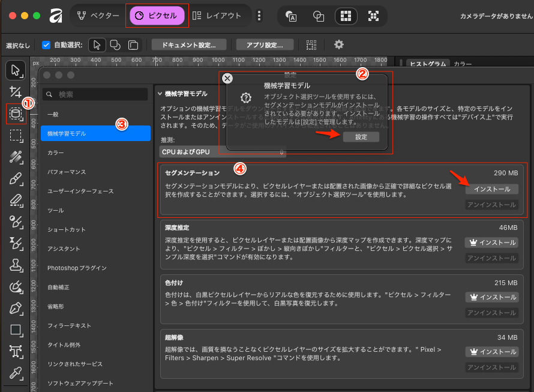Switch to the ベクター persona tab
The image size is (534, 392).
click(98, 16)
